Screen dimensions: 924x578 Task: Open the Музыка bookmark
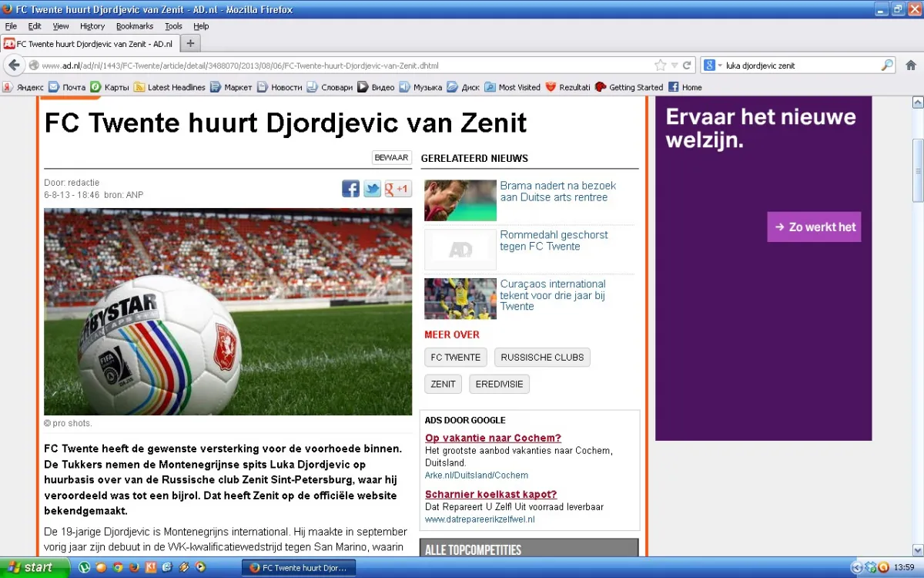[420, 87]
